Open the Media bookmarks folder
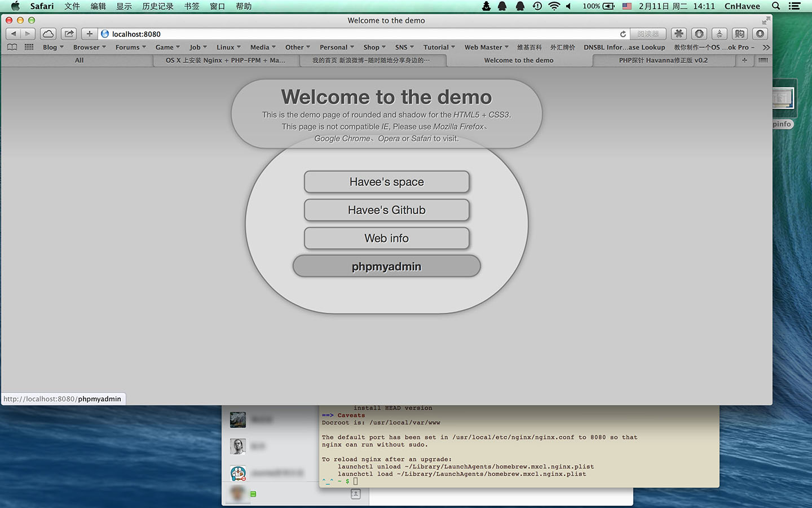The height and width of the screenshot is (508, 812). point(263,47)
